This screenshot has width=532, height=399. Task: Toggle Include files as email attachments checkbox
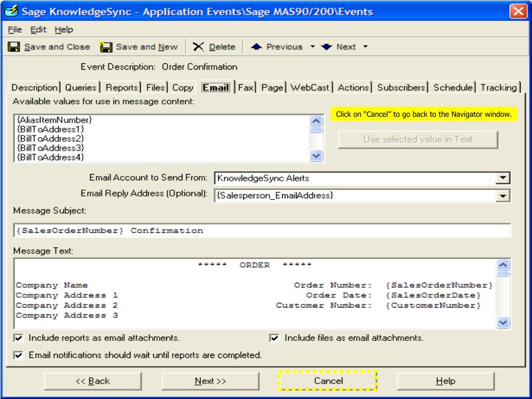pos(274,338)
